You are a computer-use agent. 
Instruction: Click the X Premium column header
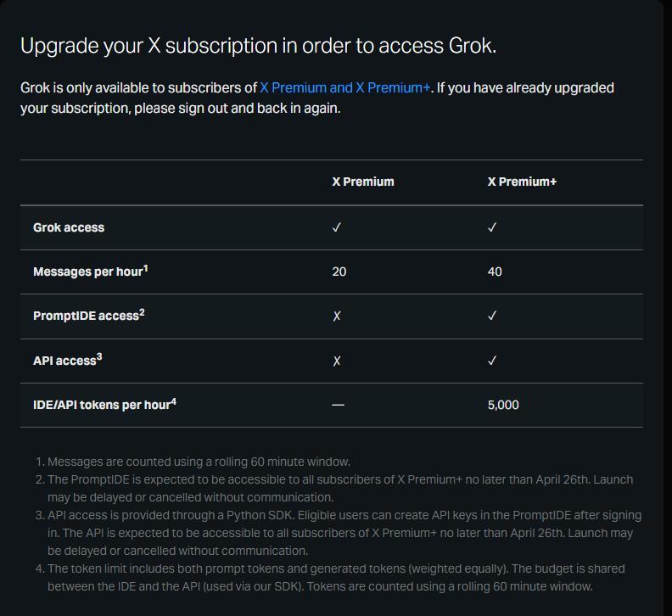(x=362, y=182)
